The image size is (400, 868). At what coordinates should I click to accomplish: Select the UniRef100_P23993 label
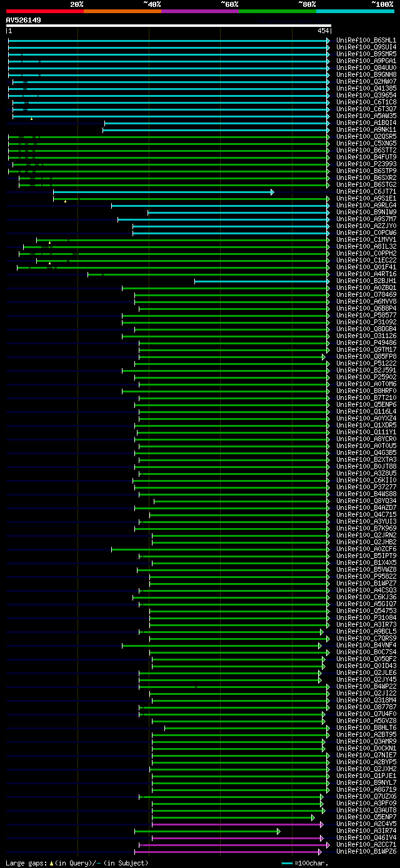tap(366, 164)
